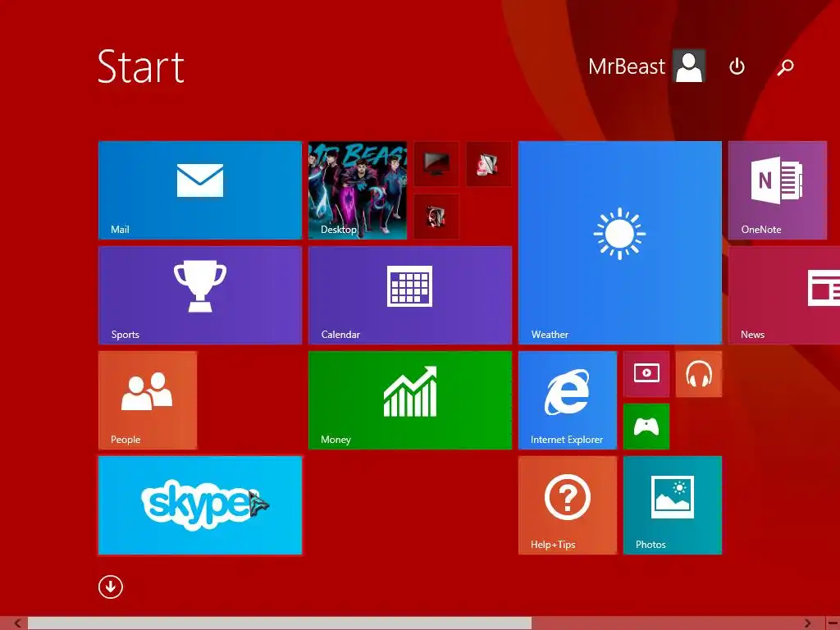Viewport: 840px width, 630px height.
Task: Click the zoom-out minus button at the scrollbar end
Action: [x=833, y=623]
